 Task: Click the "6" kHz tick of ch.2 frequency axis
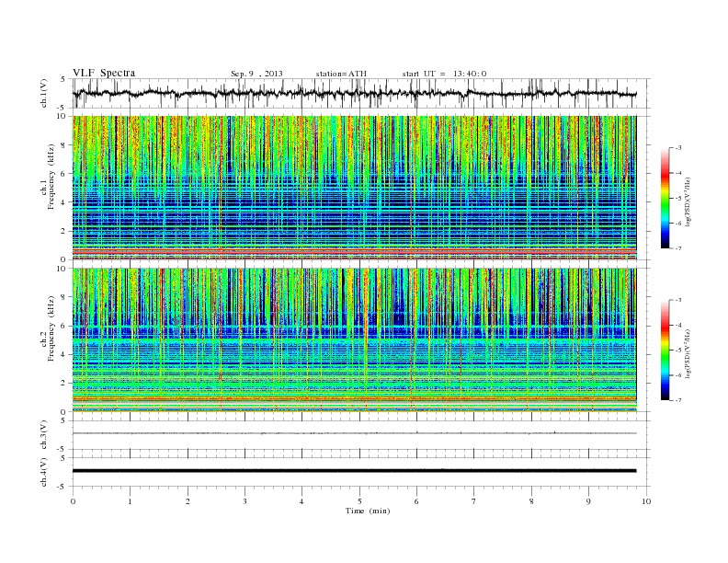(x=63, y=326)
